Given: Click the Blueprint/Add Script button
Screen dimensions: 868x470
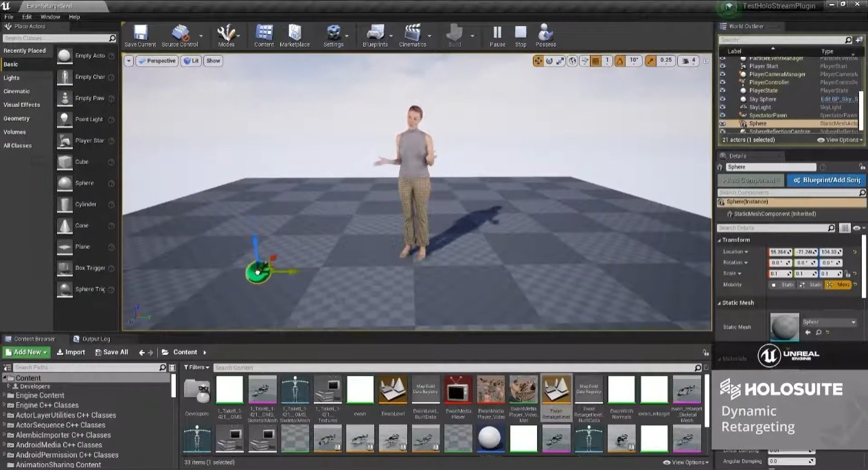Looking at the screenshot, I should coord(826,180).
